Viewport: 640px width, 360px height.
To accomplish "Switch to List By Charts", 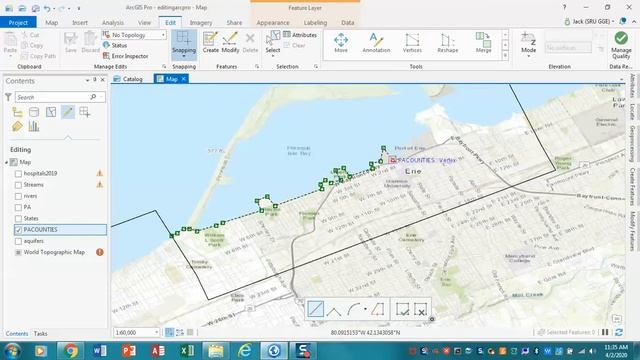I will [x=34, y=127].
